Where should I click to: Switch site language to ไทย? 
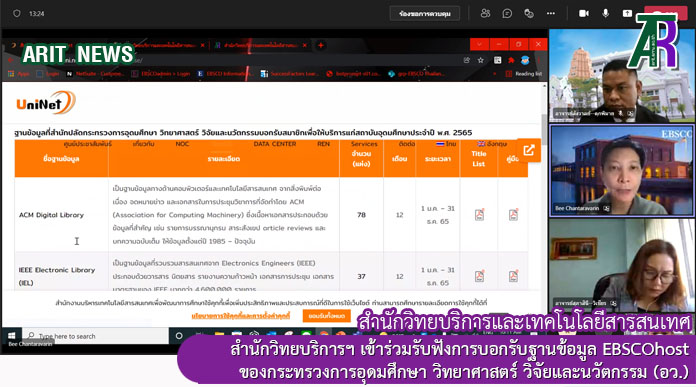pyautogui.click(x=446, y=144)
